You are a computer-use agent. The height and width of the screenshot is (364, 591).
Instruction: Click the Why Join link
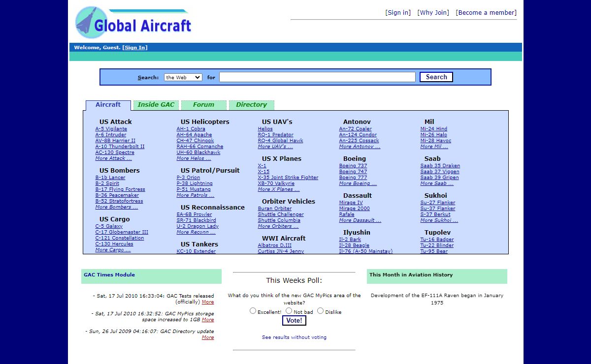pos(433,13)
